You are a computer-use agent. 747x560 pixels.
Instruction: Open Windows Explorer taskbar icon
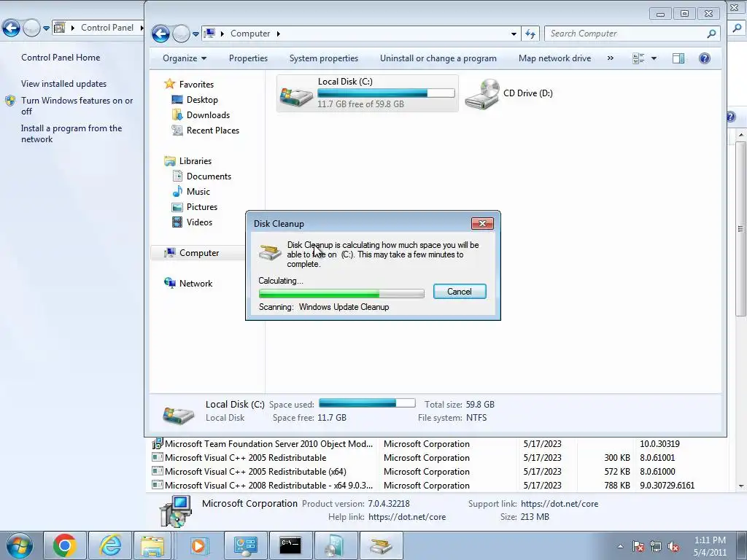click(152, 545)
